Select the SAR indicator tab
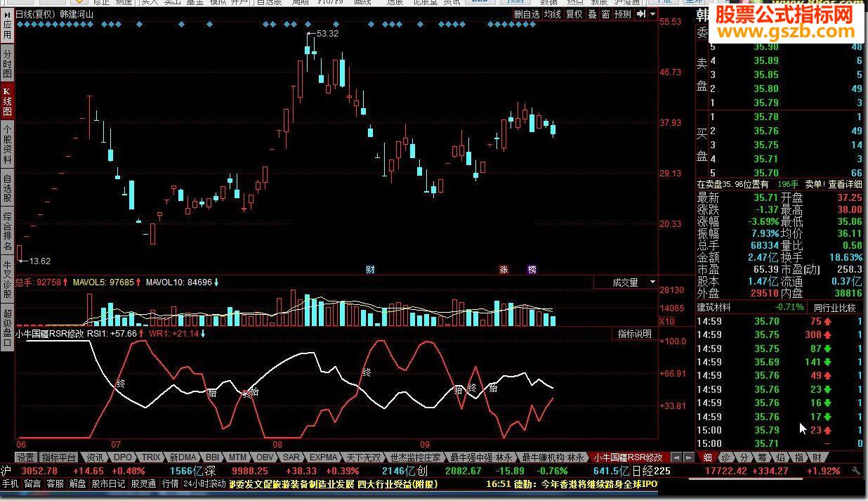The width and height of the screenshot is (868, 501). 291,457
